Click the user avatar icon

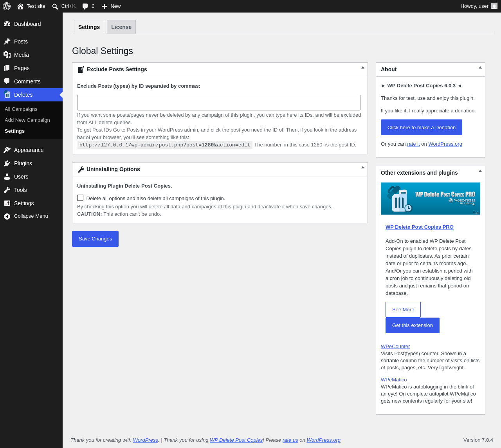494,6
